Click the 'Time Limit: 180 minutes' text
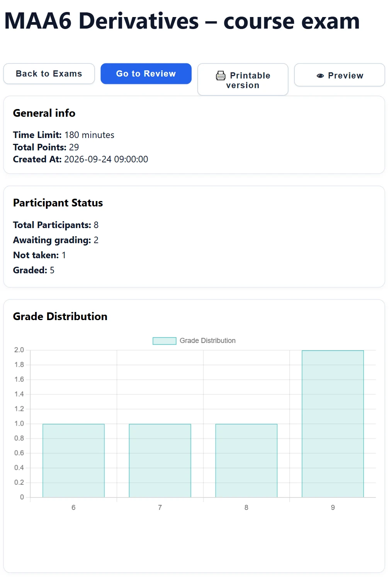 (64, 135)
